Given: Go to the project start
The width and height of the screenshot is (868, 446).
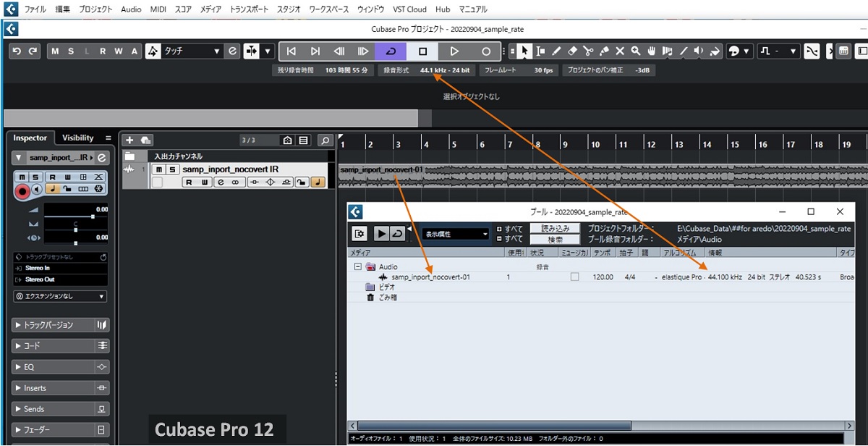Looking at the screenshot, I should point(291,51).
